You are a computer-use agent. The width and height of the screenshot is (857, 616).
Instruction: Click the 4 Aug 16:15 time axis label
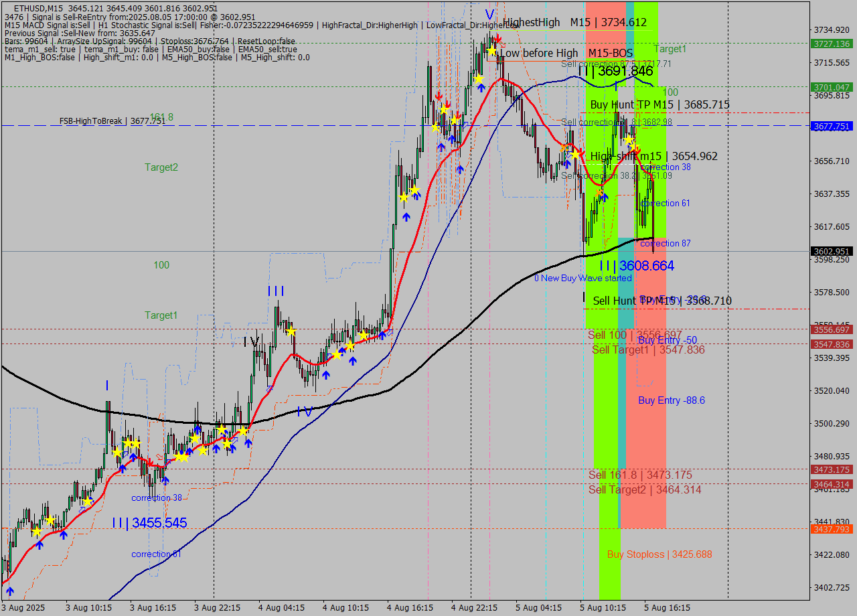(x=409, y=608)
